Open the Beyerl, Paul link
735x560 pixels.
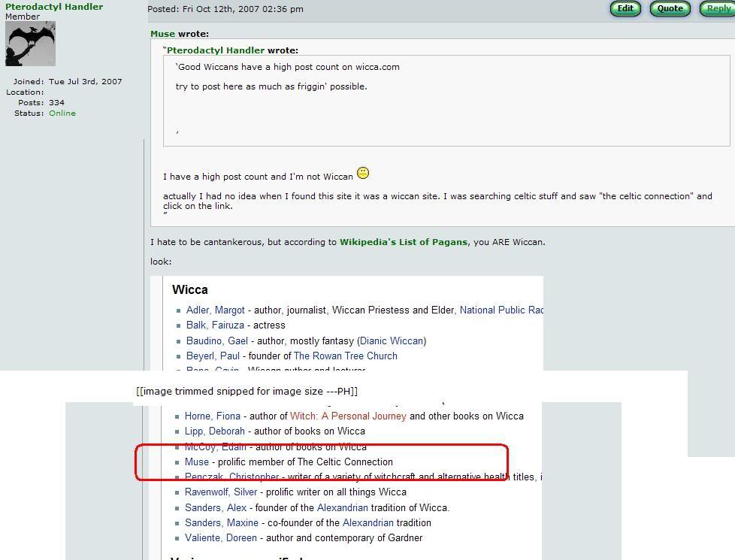point(213,356)
